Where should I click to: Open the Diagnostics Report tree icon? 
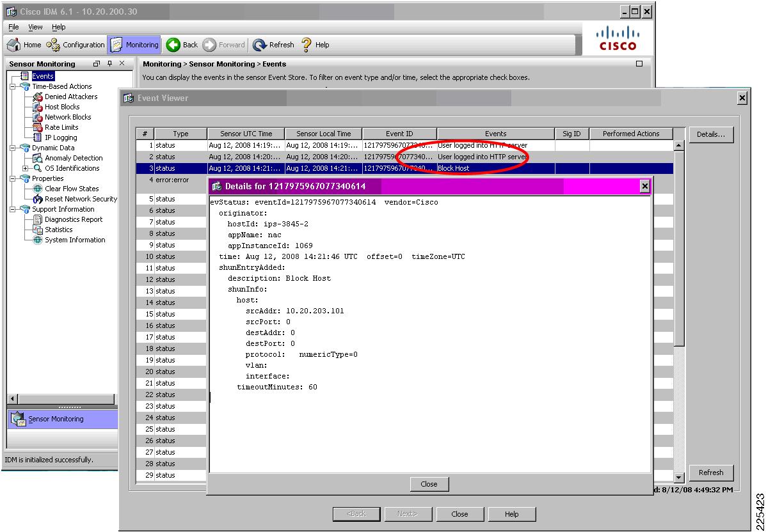tap(38, 219)
